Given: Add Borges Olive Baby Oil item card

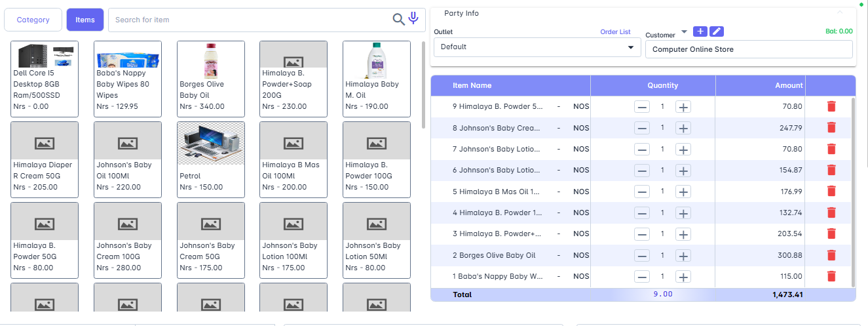Looking at the screenshot, I should click(211, 79).
